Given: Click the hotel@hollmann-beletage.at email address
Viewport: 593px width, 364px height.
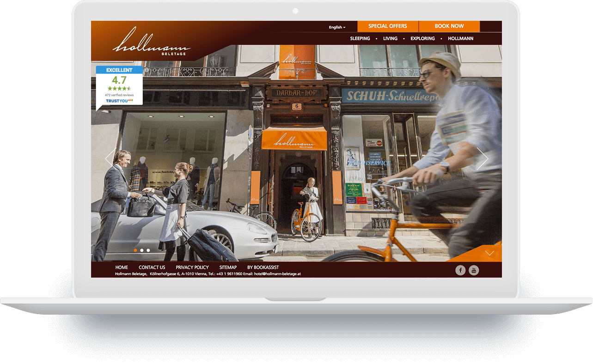Looking at the screenshot, I should [277, 274].
